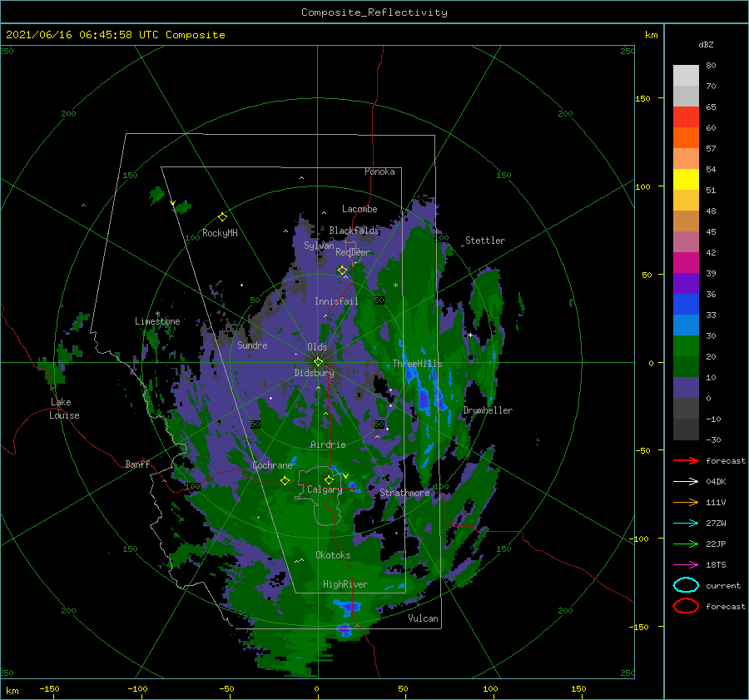
Task: Click the yellow radar site marker at center
Action: click(318, 362)
